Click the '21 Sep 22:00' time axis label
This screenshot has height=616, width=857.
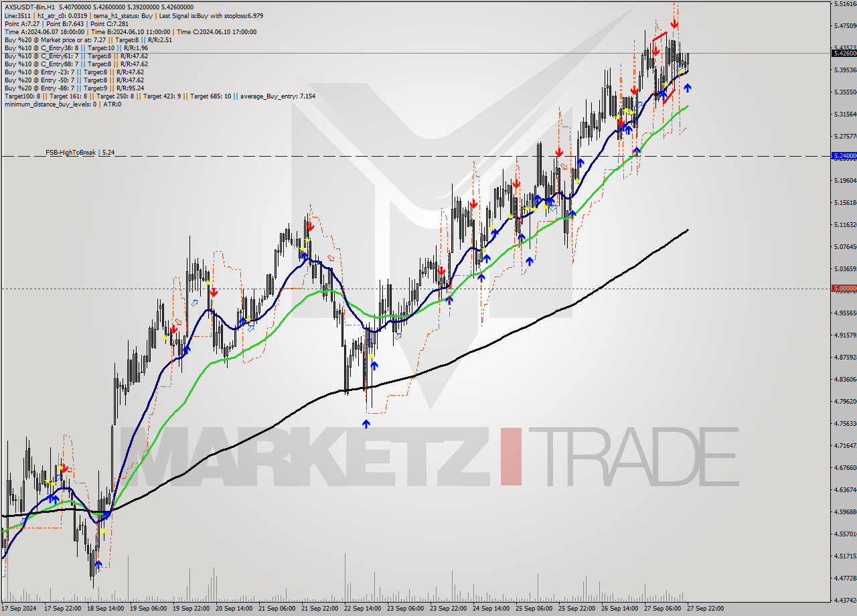(x=319, y=609)
